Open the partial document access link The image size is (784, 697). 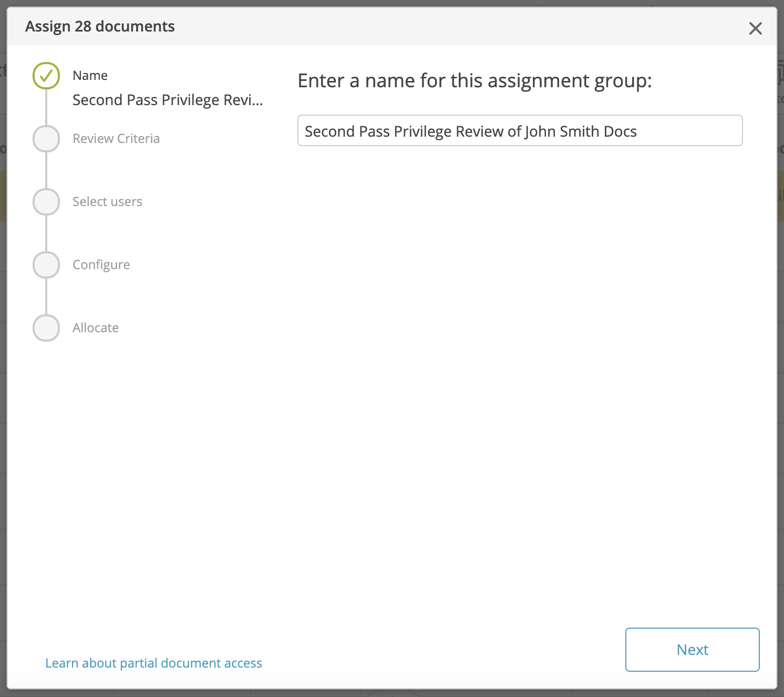tap(153, 663)
